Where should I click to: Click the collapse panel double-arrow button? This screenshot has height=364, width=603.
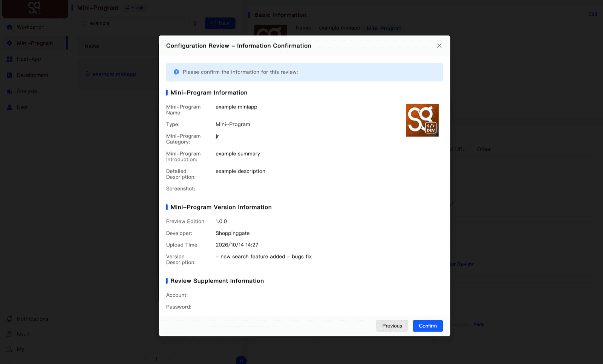click(241, 360)
